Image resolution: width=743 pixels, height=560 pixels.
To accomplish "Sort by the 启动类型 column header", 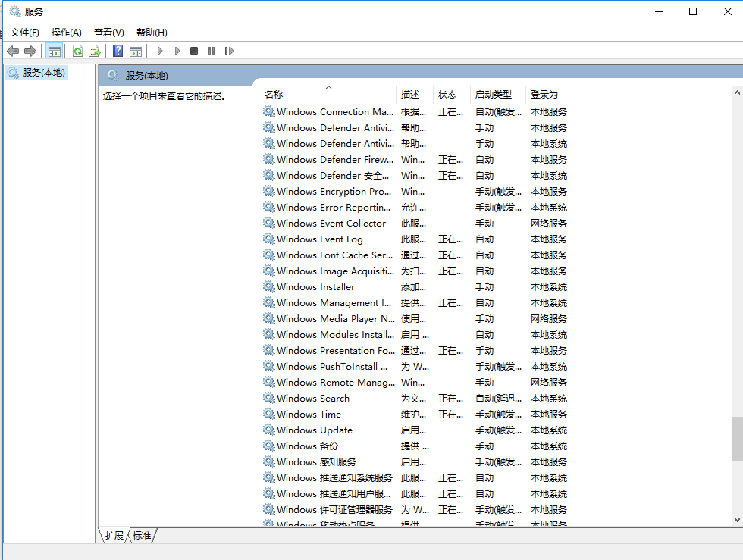I will click(x=498, y=94).
